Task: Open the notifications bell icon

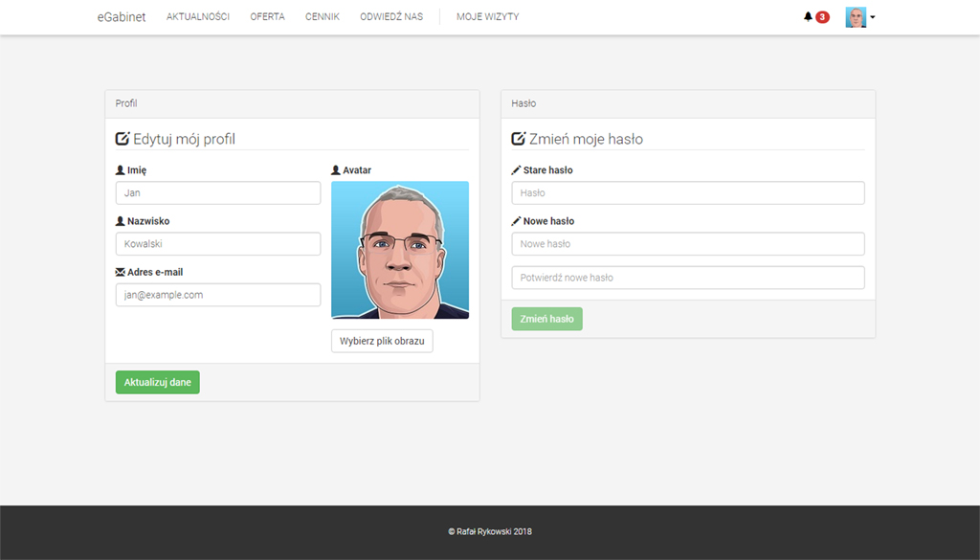Action: tap(808, 17)
